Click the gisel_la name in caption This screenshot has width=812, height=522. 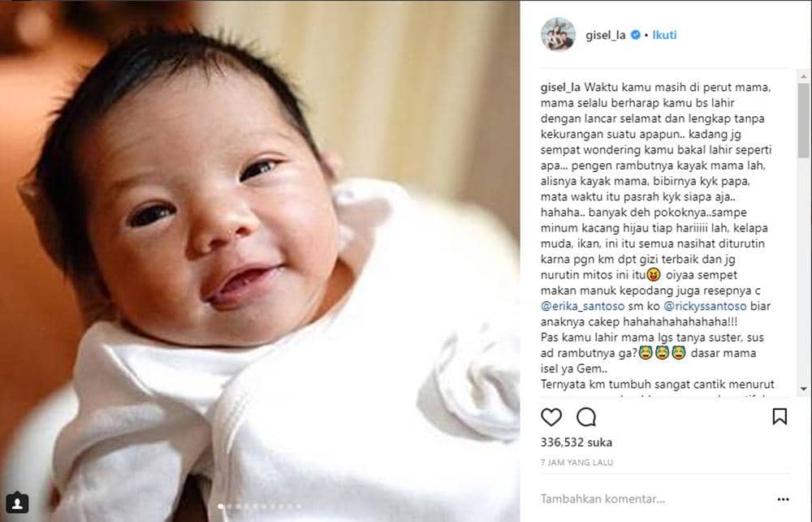click(560, 88)
